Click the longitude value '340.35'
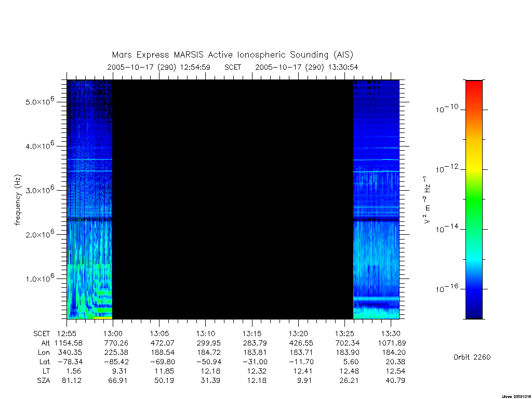The image size is (532, 399). tap(70, 353)
